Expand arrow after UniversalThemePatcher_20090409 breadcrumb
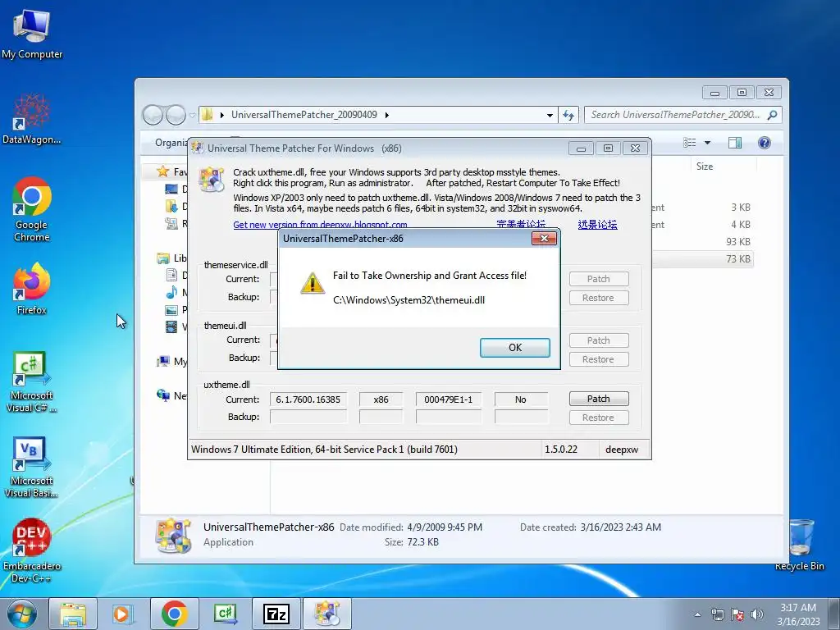Screen dimensions: 840x630 point(387,115)
